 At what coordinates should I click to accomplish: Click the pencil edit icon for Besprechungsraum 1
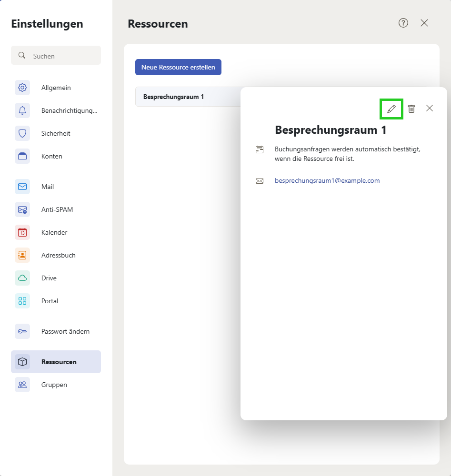click(x=391, y=109)
